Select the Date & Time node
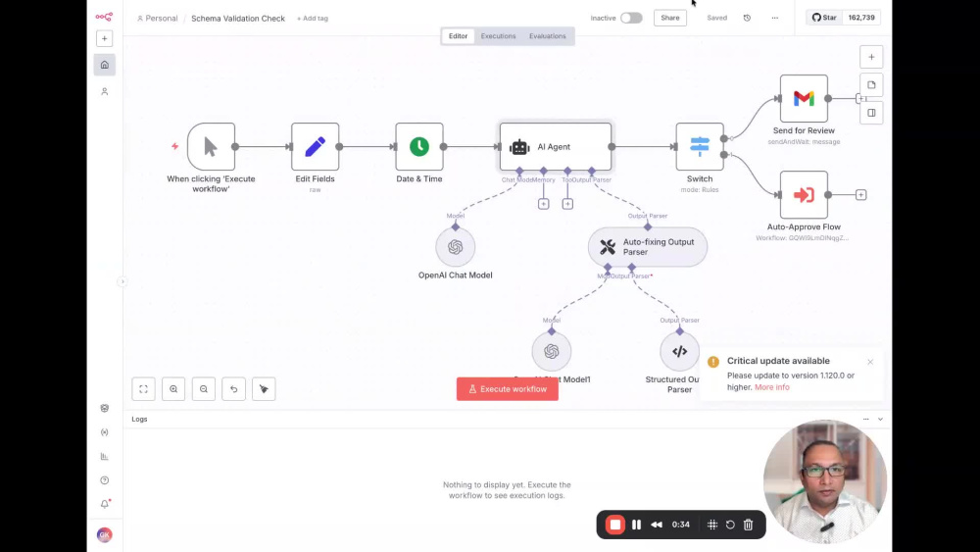 click(419, 146)
